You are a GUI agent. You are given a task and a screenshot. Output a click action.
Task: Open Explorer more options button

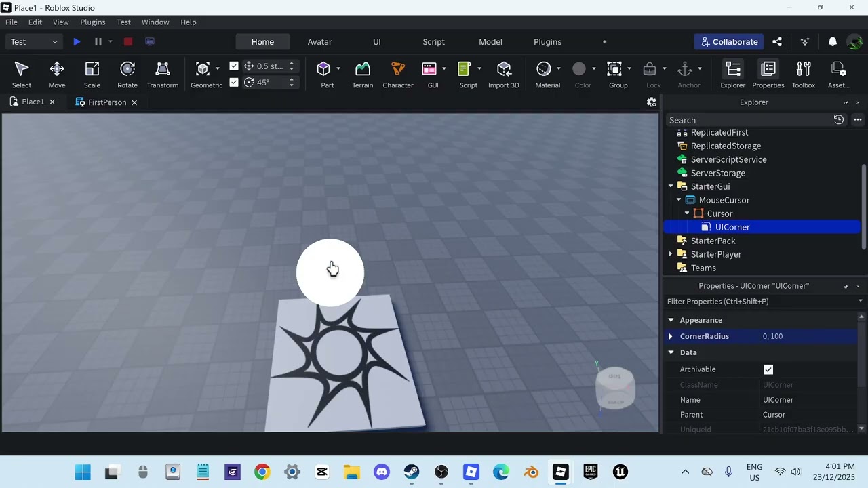pyautogui.click(x=858, y=120)
